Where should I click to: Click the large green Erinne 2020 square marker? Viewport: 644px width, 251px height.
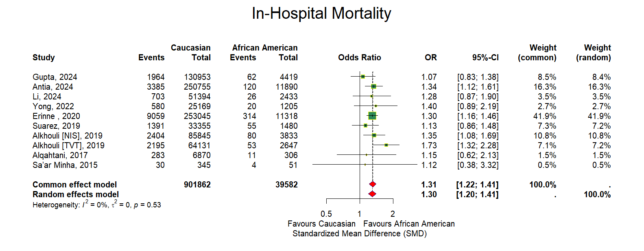372,116
